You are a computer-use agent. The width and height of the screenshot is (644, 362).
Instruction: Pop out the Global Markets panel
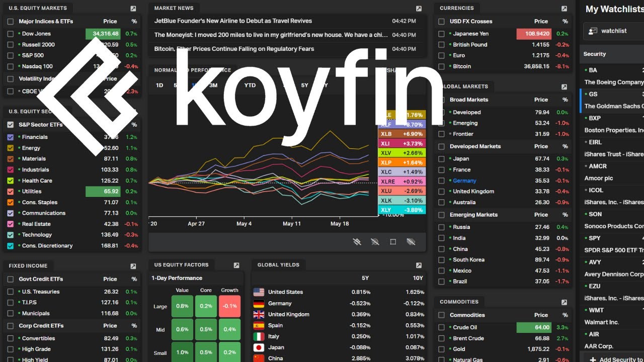coord(564,87)
